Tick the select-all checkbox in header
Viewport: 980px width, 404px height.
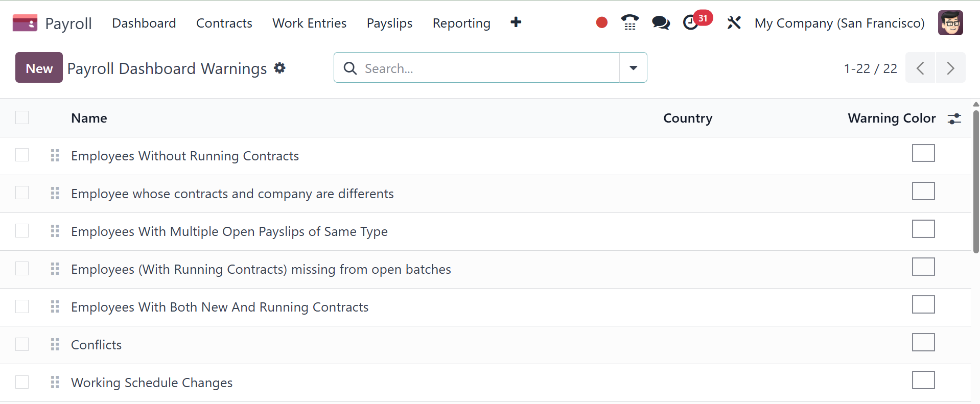[x=22, y=118]
